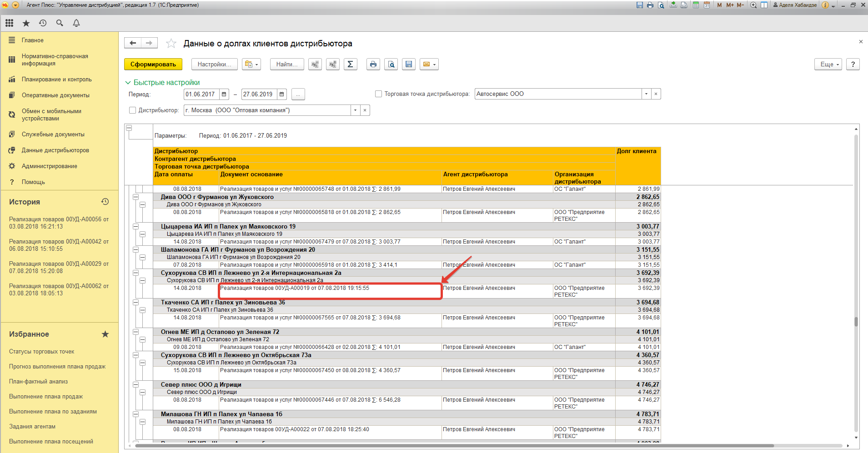The image size is (868, 453).
Task: Open print preview from the title bar
Action: [661, 5]
